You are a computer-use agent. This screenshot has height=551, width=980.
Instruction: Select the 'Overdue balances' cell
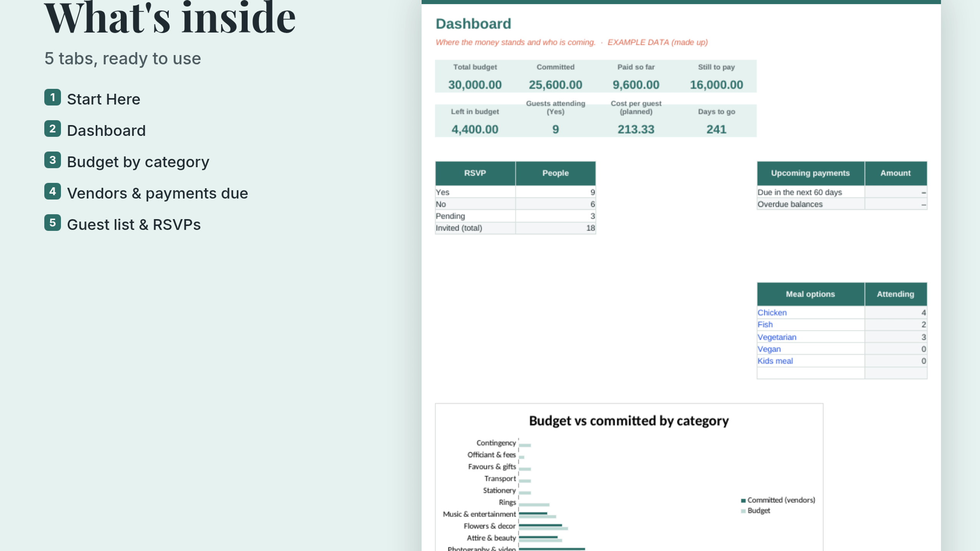tap(810, 204)
